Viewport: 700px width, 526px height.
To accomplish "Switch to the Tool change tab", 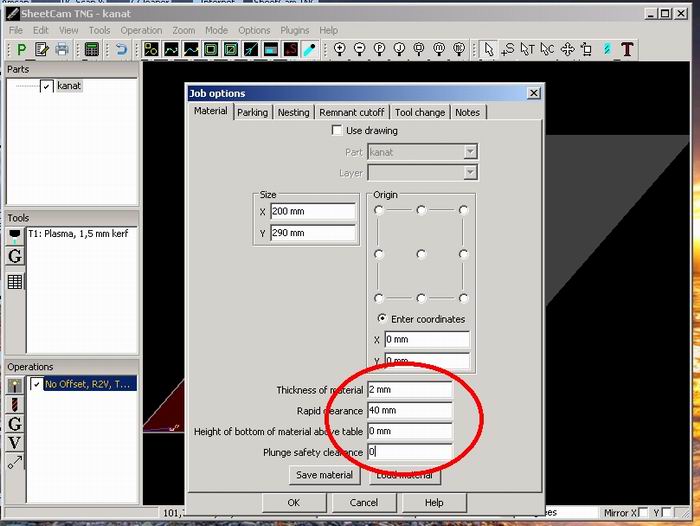I will click(x=420, y=113).
